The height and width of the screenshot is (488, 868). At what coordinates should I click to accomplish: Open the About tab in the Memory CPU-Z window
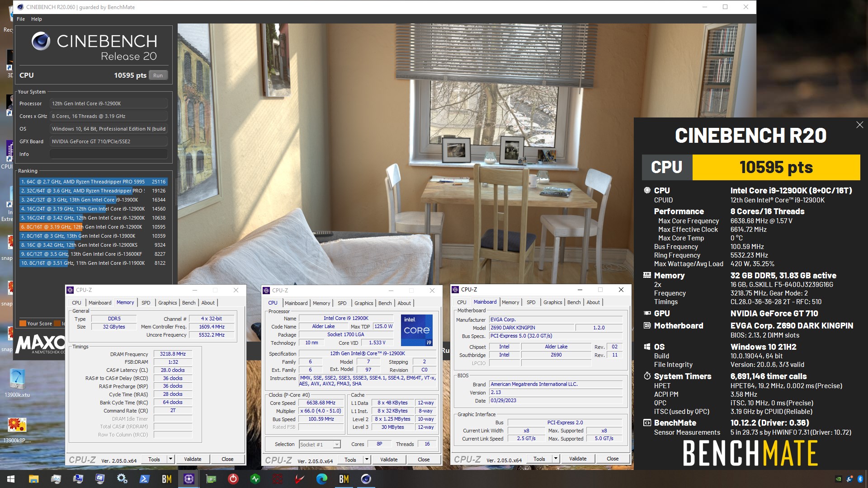point(208,303)
